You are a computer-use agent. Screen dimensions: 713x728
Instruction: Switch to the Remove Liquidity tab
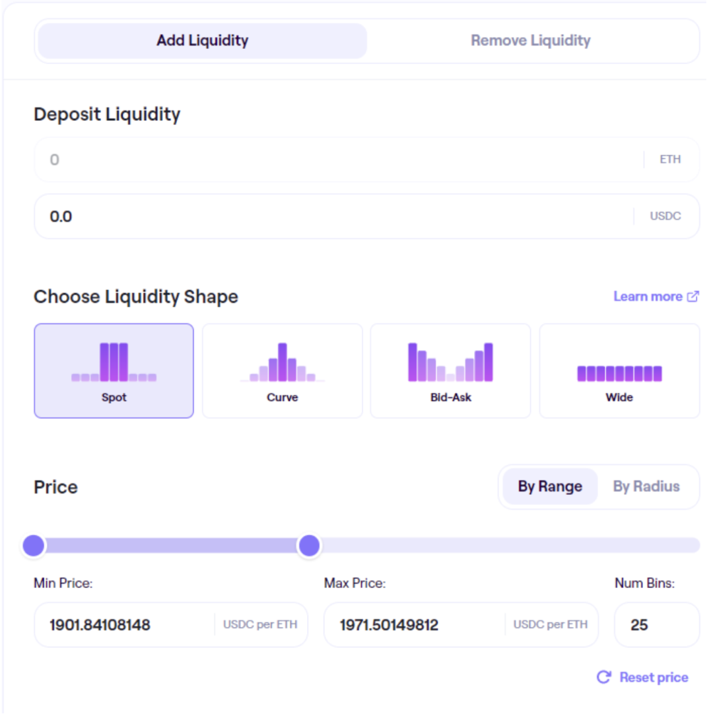coord(530,41)
